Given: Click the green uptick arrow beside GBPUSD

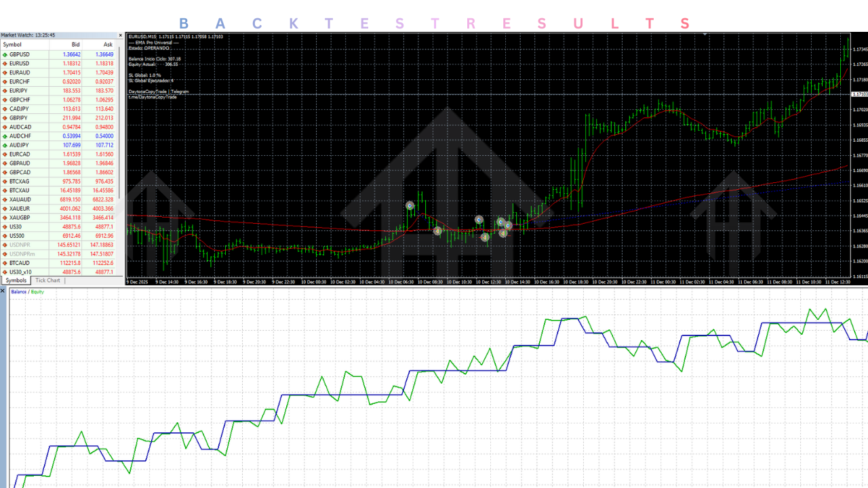Looking at the screenshot, I should pos(4,54).
